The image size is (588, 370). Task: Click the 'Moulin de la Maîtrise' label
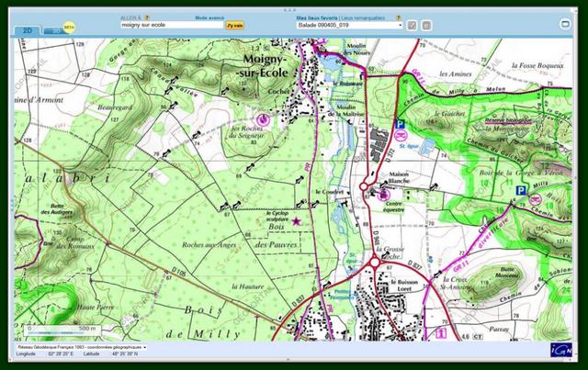pyautogui.click(x=345, y=110)
